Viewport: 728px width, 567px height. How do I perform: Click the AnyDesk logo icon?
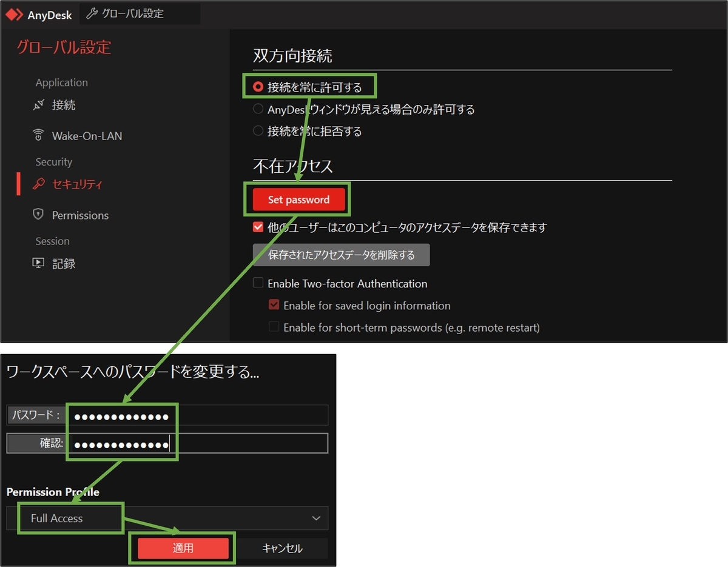(x=14, y=14)
